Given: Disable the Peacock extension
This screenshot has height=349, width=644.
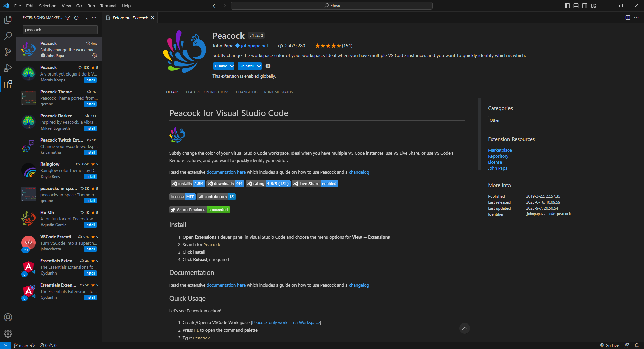Looking at the screenshot, I should click(x=221, y=66).
